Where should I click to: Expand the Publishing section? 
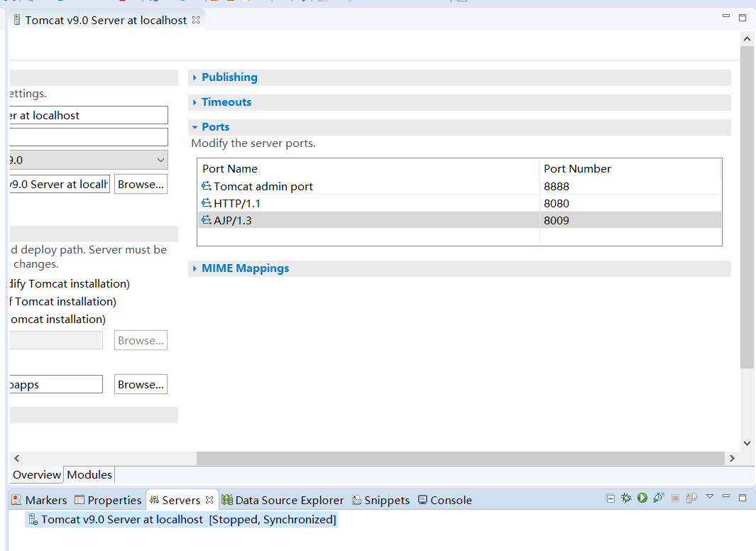(x=195, y=77)
